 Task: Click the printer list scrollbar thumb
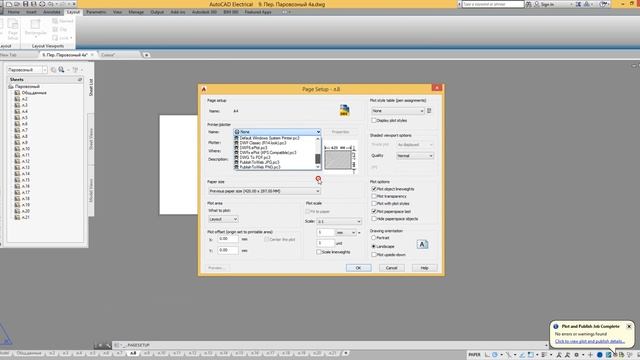pos(318,158)
